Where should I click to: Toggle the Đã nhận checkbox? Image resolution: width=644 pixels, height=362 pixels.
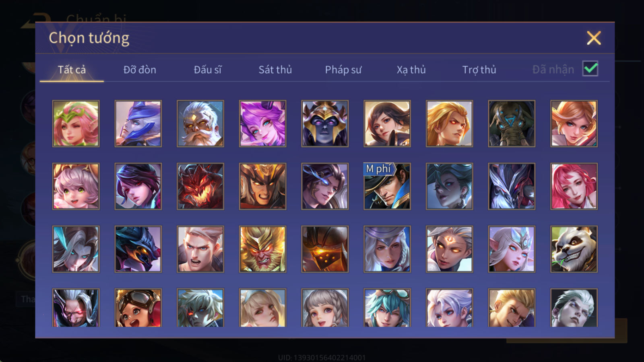click(x=590, y=68)
